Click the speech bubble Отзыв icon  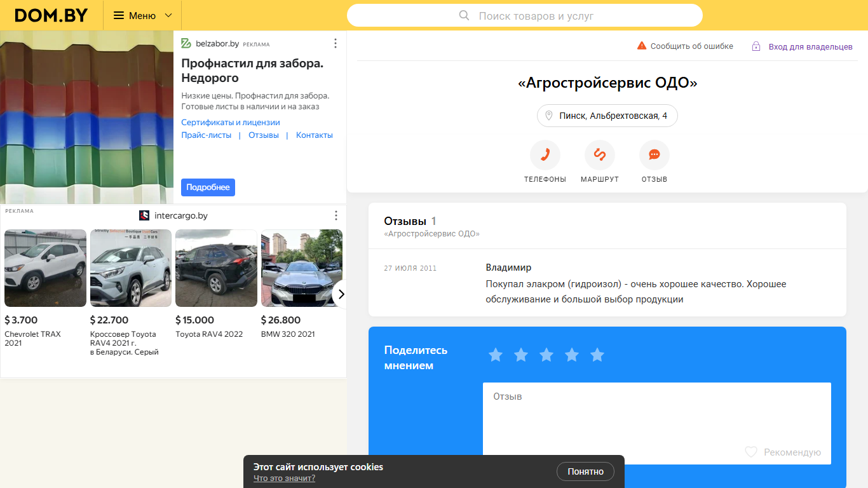654,155
